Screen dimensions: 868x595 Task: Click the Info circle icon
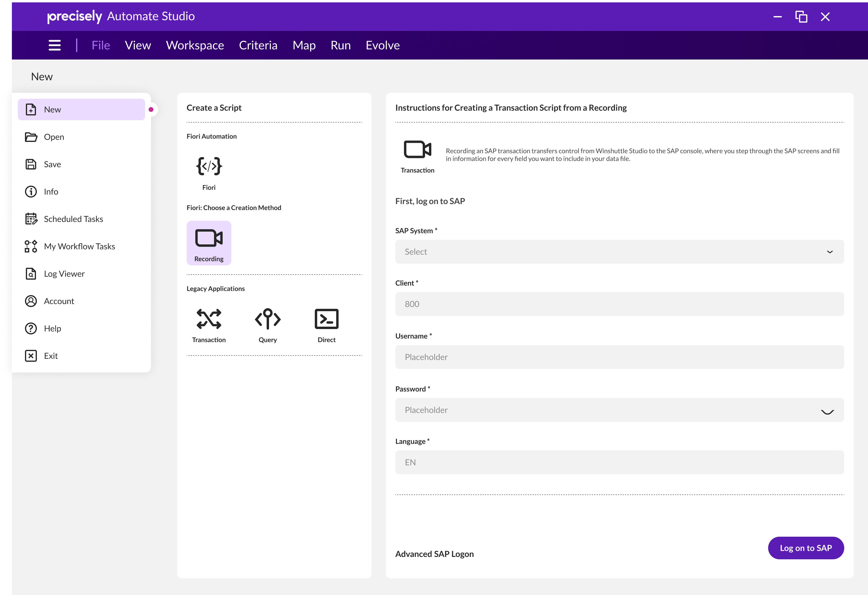tap(31, 192)
